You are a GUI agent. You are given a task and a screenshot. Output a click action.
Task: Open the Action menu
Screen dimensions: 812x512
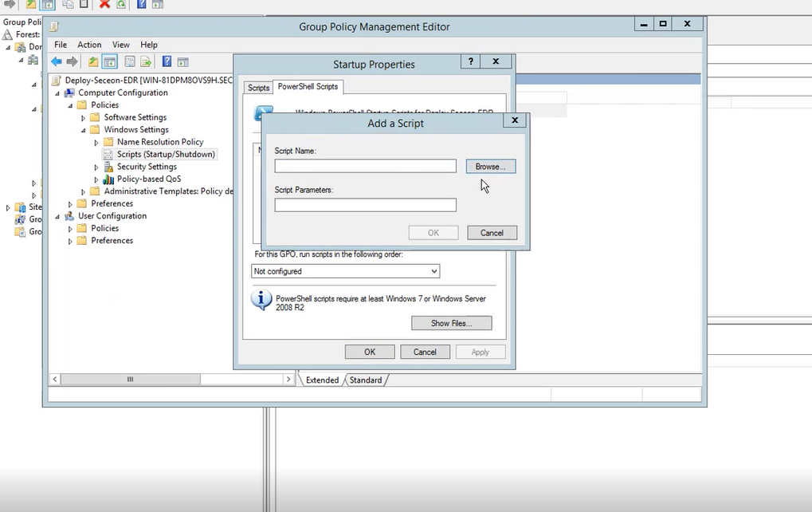[x=89, y=45]
